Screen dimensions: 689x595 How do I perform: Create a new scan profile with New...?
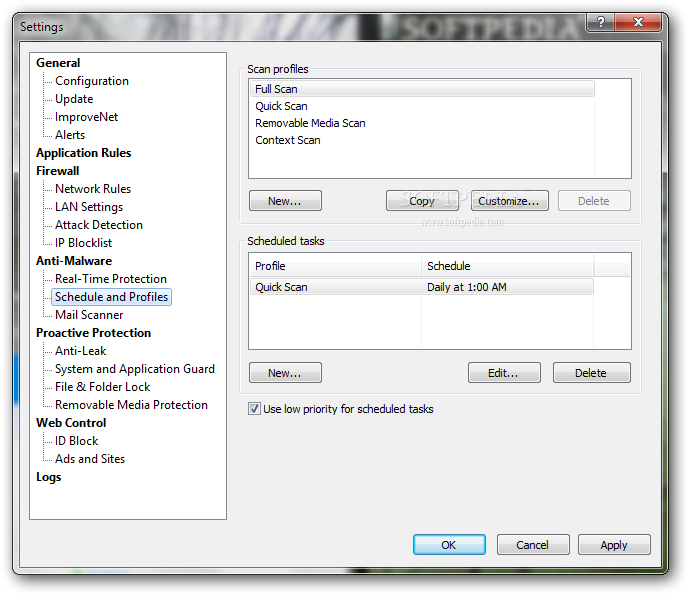pyautogui.click(x=285, y=201)
